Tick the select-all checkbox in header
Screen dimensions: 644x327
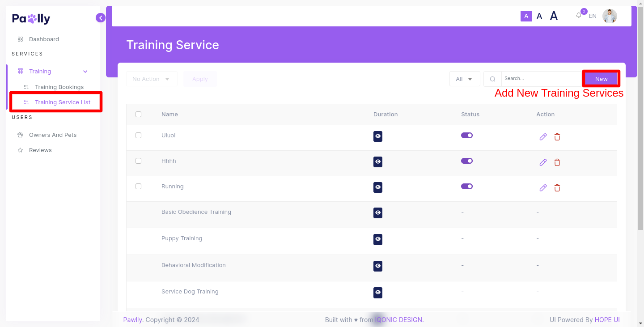[x=139, y=115]
